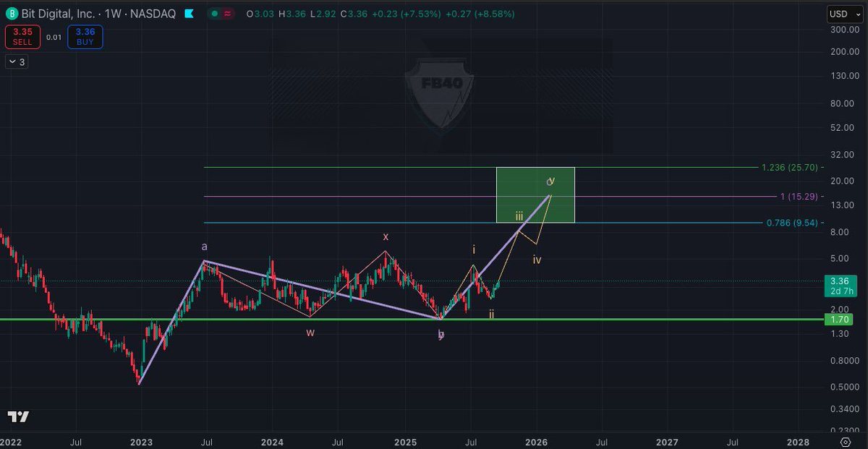Click the 2028 label on time axis
The image size is (868, 449).
[x=799, y=441]
